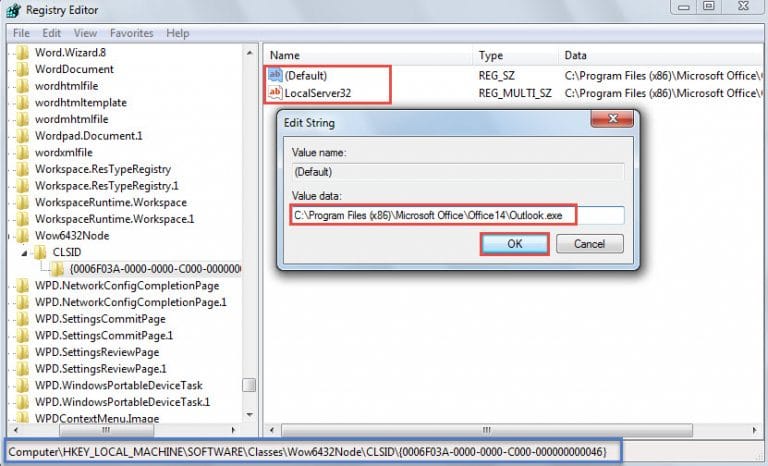The width and height of the screenshot is (768, 466).
Task: Click the Workspace.ResTypeRegistry folder icon
Action: tap(23, 169)
